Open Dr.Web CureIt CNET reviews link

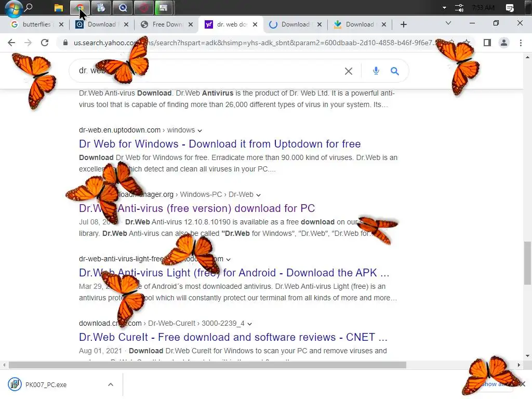pyautogui.click(x=233, y=337)
